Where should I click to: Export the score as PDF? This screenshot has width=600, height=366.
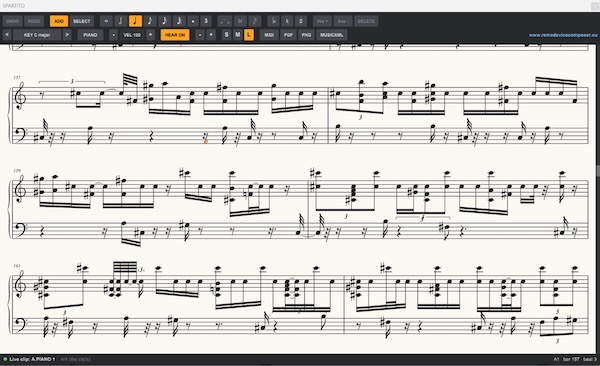(x=288, y=35)
